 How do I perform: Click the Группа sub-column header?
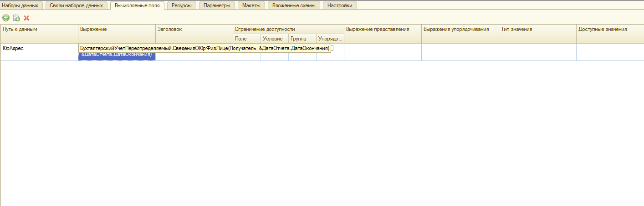click(x=302, y=39)
